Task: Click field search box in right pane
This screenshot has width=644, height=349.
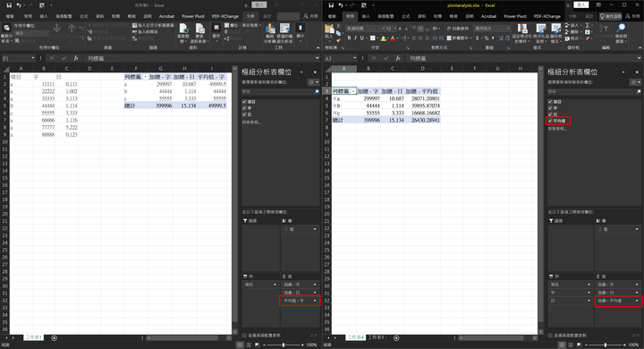Action: (x=594, y=91)
